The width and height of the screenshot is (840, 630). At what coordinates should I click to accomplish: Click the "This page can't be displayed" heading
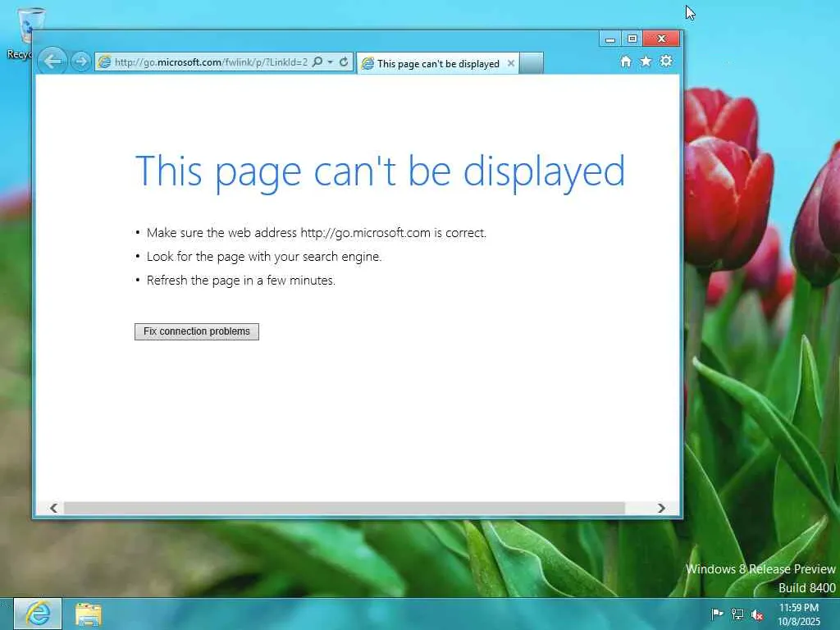[380, 171]
